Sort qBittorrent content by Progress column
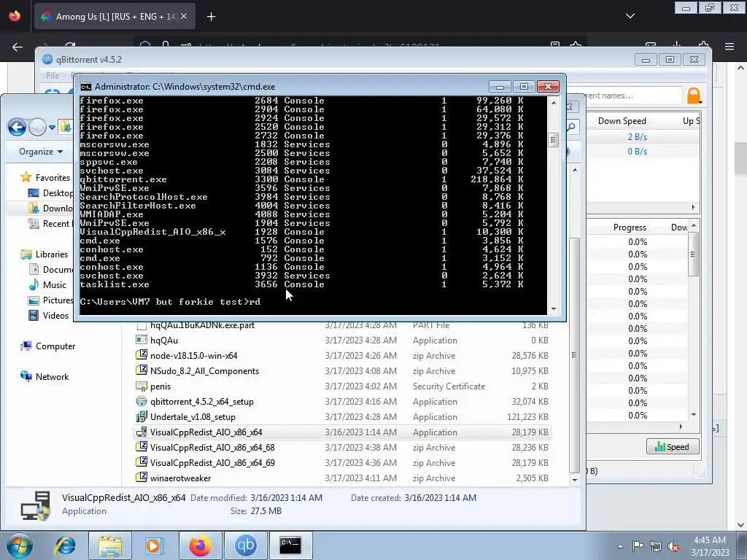 point(630,227)
